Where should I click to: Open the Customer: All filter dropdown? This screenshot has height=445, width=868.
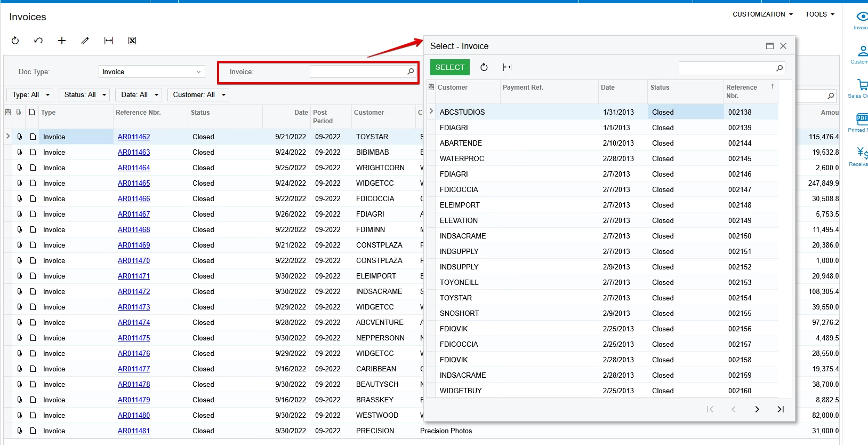click(x=198, y=95)
